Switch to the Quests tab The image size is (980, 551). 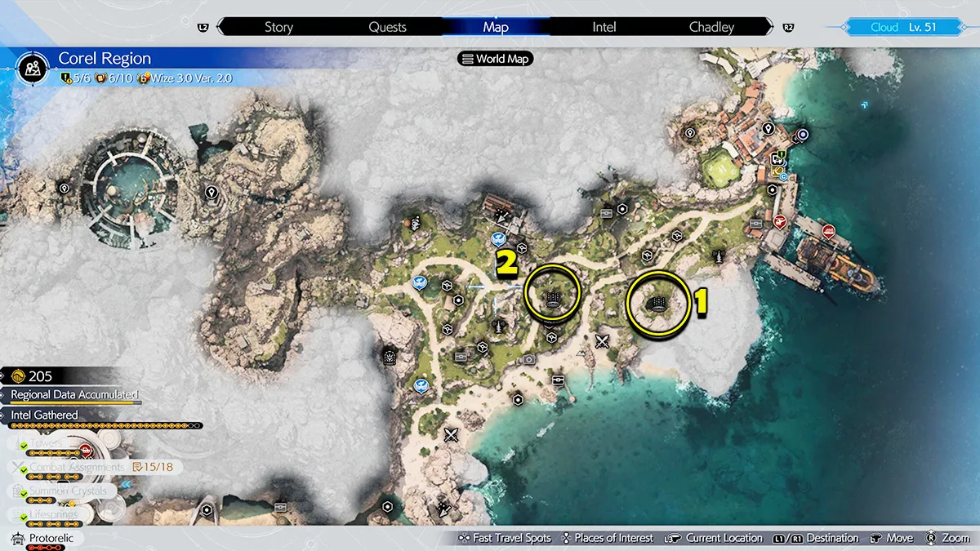click(x=387, y=27)
